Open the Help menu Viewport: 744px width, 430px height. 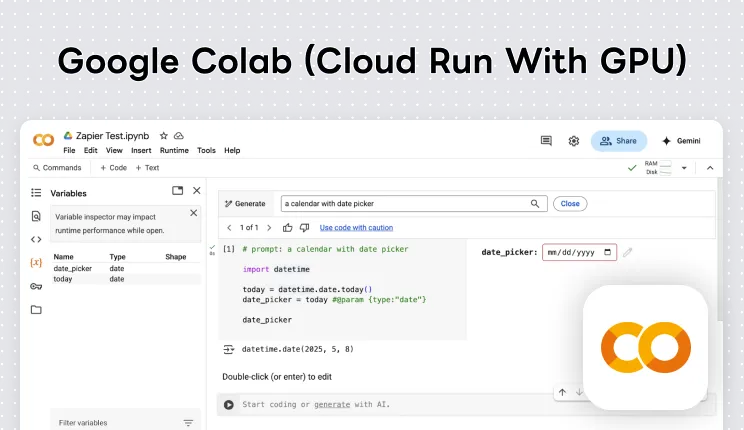(x=232, y=150)
